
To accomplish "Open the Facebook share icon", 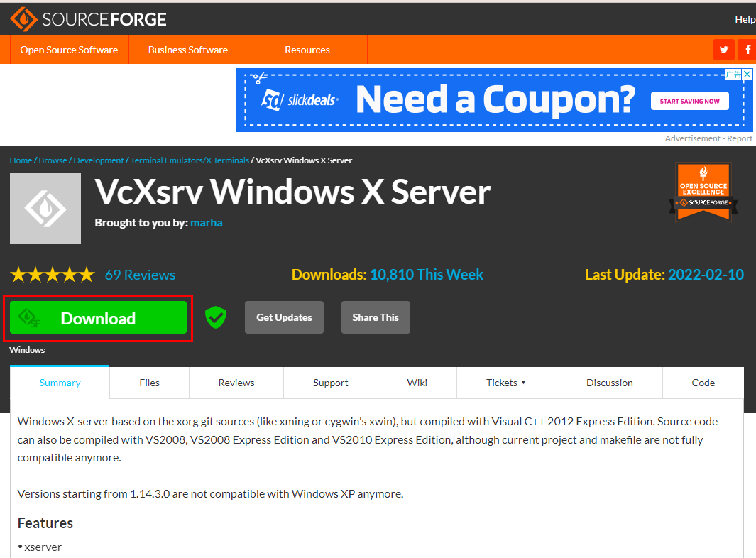I will (747, 50).
